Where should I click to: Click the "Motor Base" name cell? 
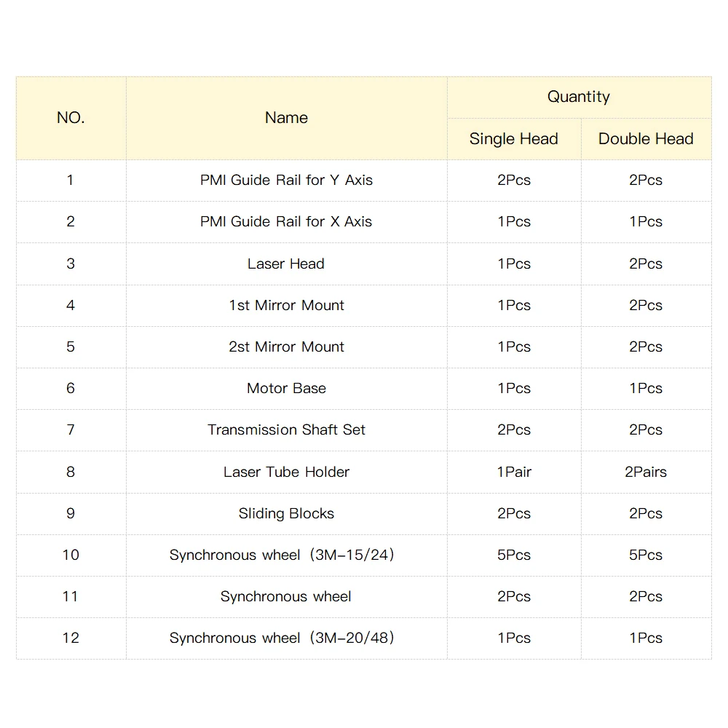286,388
